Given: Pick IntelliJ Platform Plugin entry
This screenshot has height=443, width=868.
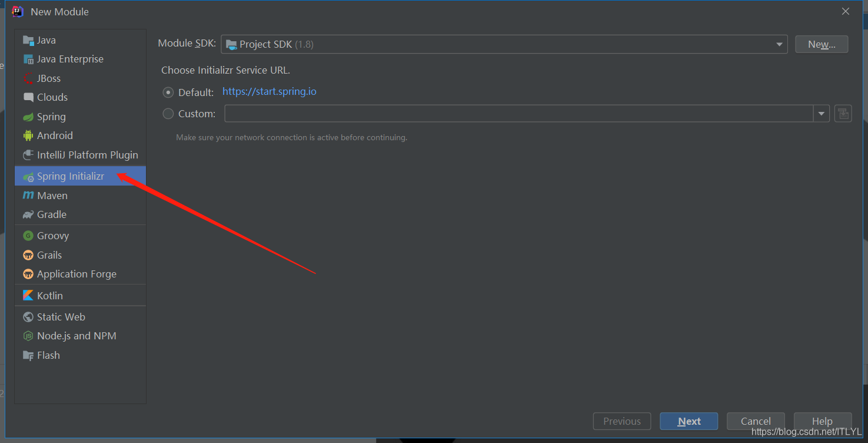Looking at the screenshot, I should [80, 155].
